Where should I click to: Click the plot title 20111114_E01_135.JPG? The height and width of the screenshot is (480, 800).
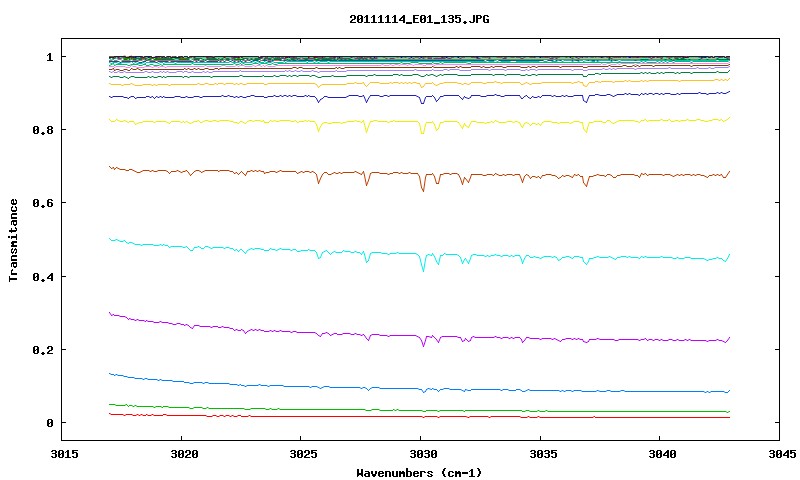pos(419,19)
